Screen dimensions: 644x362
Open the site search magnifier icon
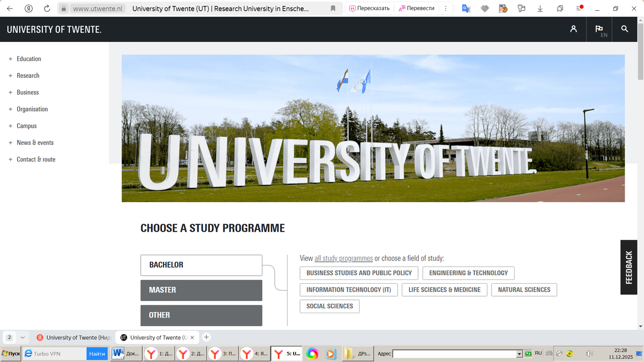pyautogui.click(x=624, y=29)
